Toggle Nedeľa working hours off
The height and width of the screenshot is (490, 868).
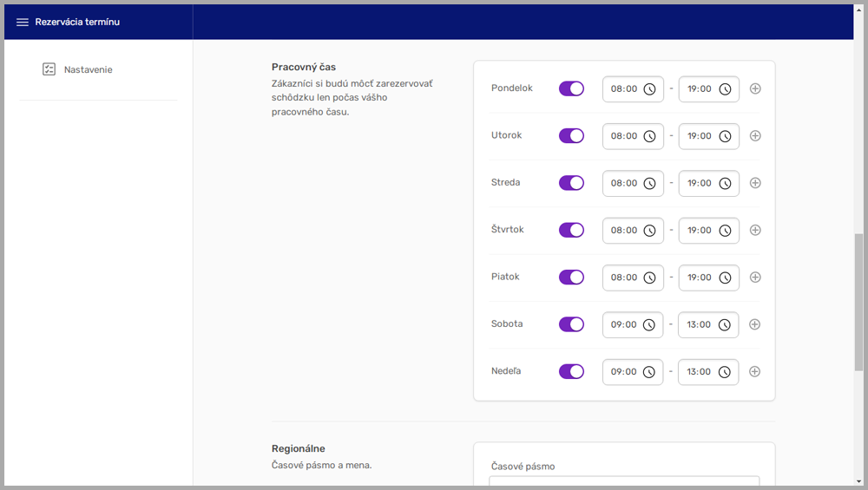pos(571,371)
